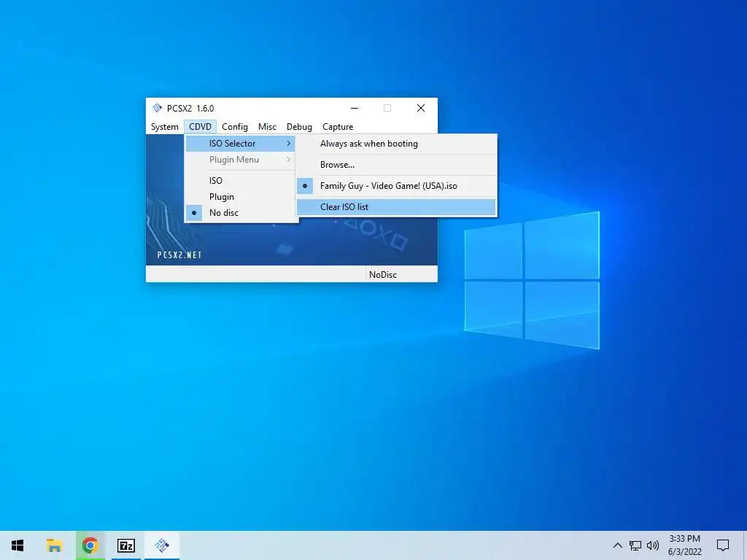Image resolution: width=747 pixels, height=560 pixels.
Task: Click the PCSX2 logo icon in the title bar
Action: 158,108
